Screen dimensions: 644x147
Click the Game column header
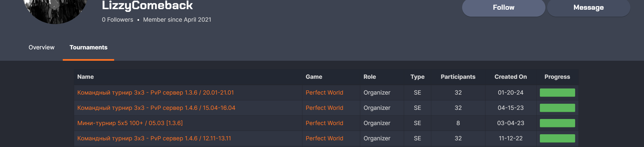[314, 77]
